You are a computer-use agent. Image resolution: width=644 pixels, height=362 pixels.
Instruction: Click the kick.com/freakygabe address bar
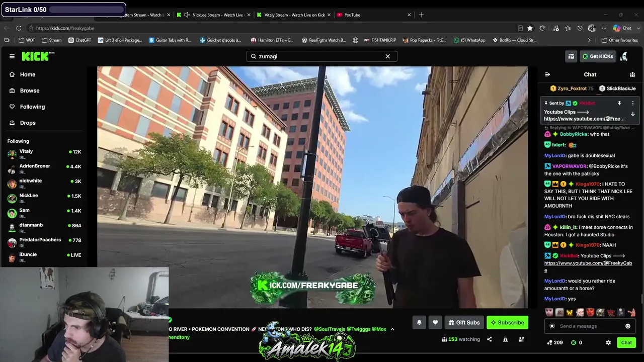[x=272, y=28]
